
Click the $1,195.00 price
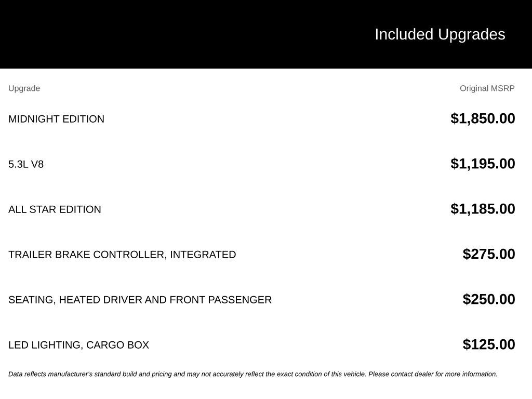[483, 164]
